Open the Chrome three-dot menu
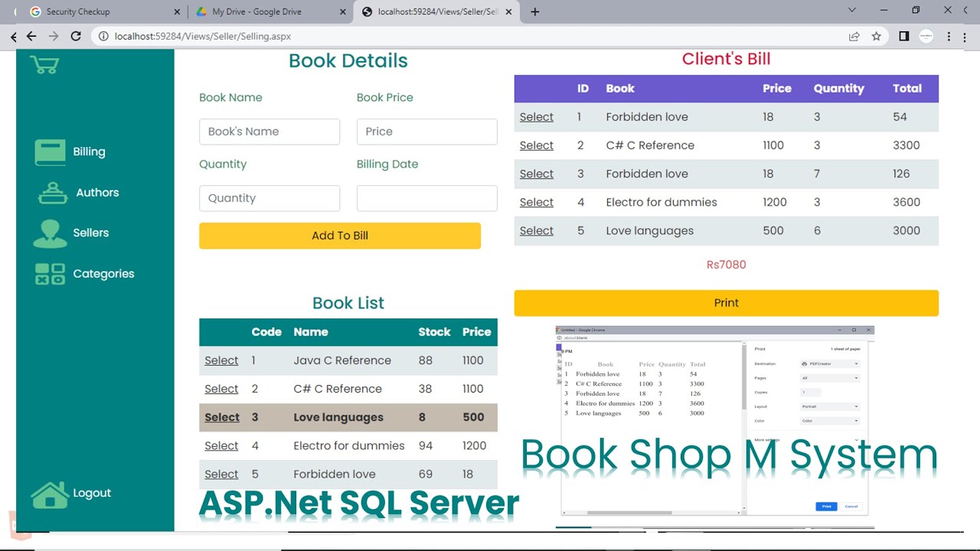Image resolution: width=980 pixels, height=551 pixels. click(949, 36)
